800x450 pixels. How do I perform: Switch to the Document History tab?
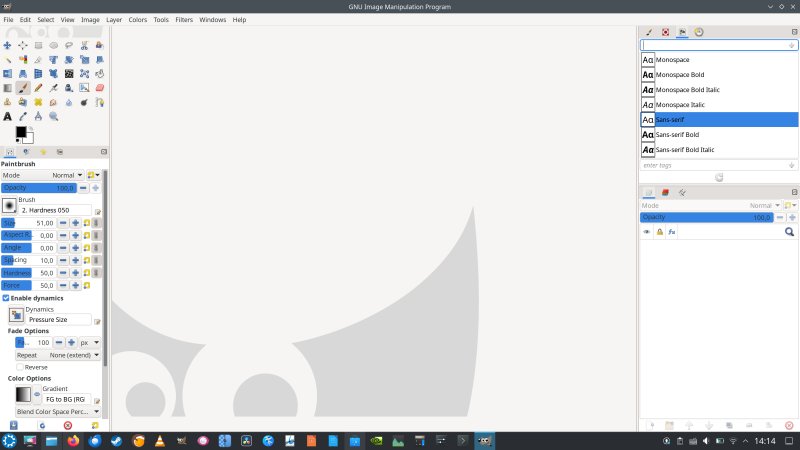(699, 32)
